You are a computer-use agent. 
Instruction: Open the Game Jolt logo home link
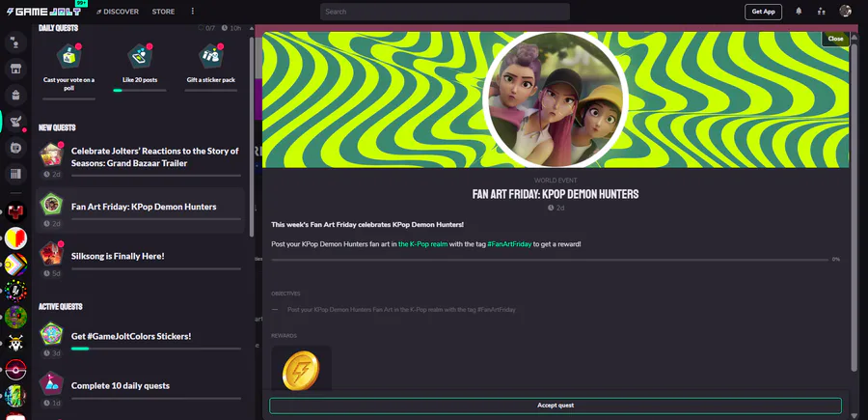[43, 11]
